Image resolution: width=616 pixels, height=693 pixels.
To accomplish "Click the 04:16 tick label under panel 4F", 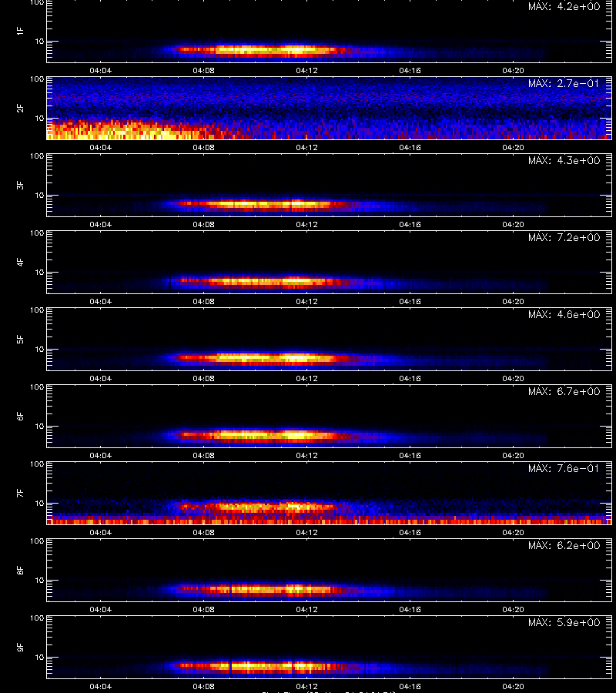I will 410,301.
